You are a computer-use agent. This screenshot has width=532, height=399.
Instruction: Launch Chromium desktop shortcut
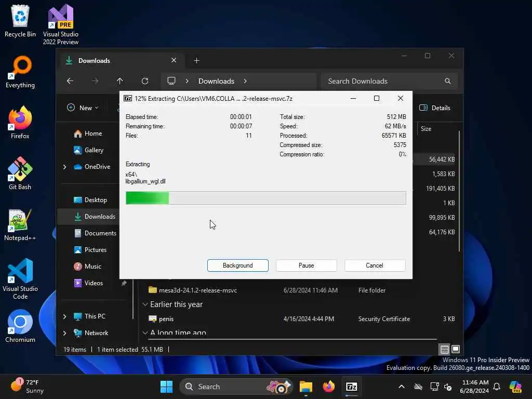click(20, 326)
